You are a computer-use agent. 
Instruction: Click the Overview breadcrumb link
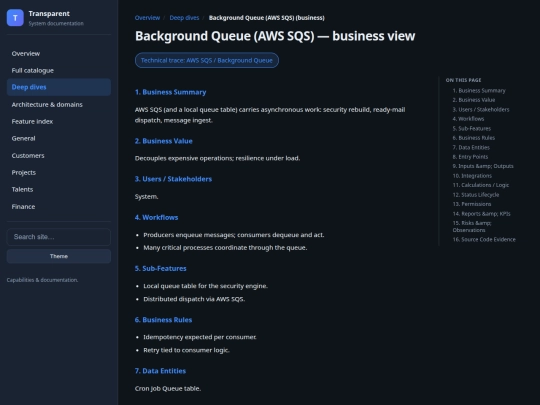147,18
